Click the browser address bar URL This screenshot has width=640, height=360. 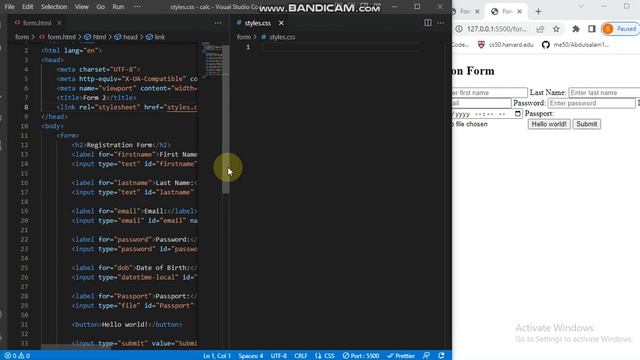coord(497,29)
